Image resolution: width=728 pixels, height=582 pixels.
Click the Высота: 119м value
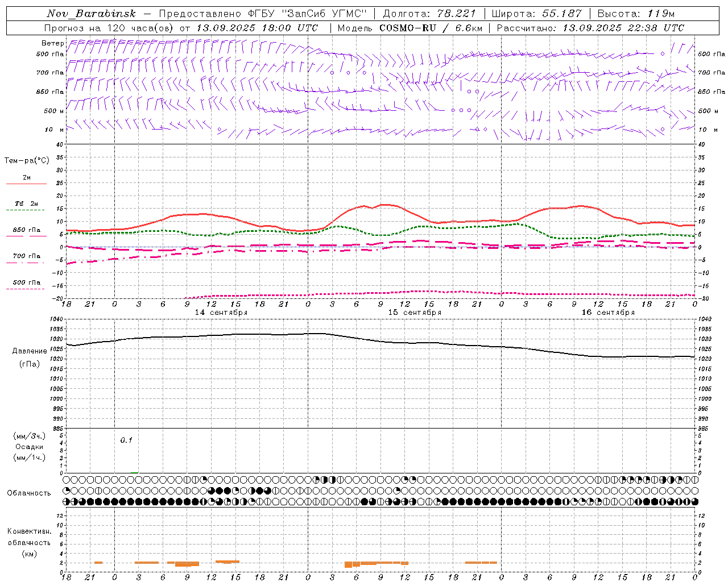636,14
